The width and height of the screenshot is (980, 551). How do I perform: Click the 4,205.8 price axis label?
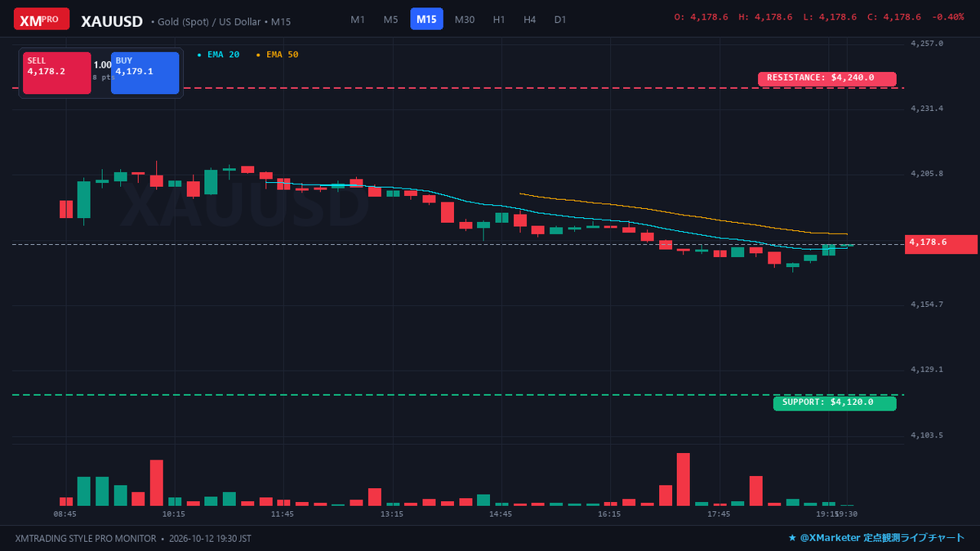[927, 174]
